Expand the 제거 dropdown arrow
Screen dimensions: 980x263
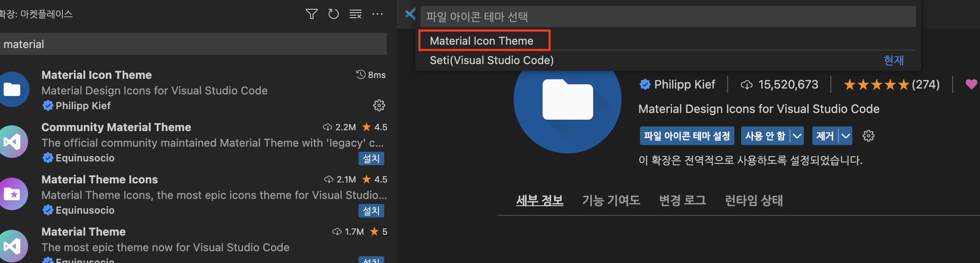click(x=846, y=136)
